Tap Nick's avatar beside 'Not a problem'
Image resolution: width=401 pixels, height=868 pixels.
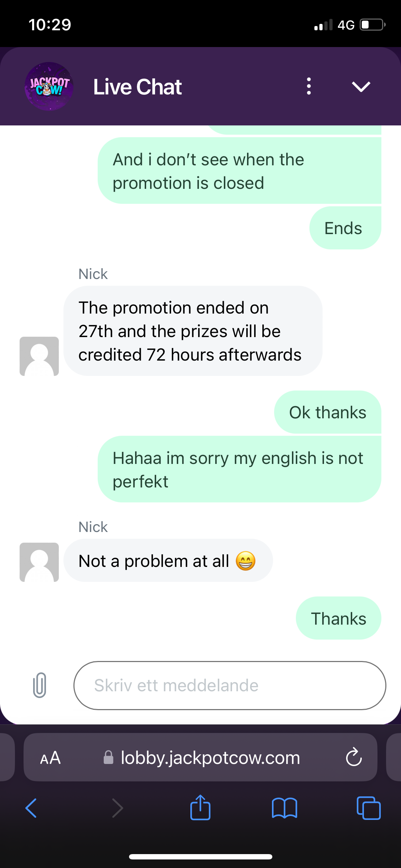tap(39, 562)
